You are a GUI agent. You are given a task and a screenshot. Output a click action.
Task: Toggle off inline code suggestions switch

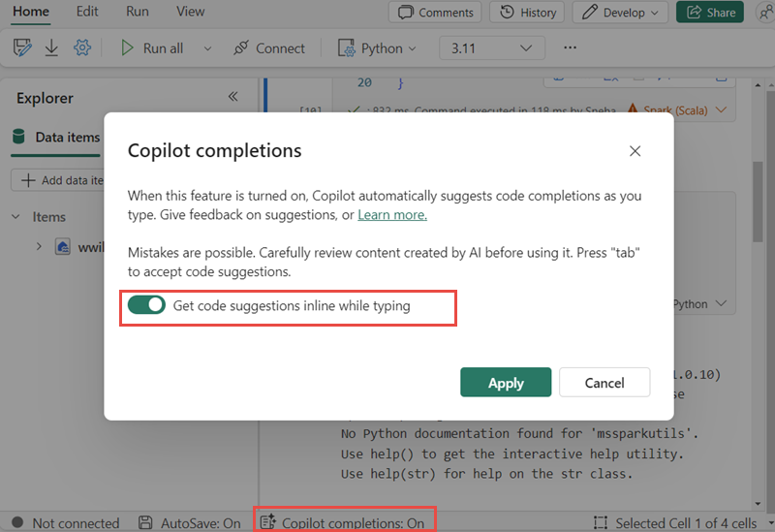tap(147, 305)
